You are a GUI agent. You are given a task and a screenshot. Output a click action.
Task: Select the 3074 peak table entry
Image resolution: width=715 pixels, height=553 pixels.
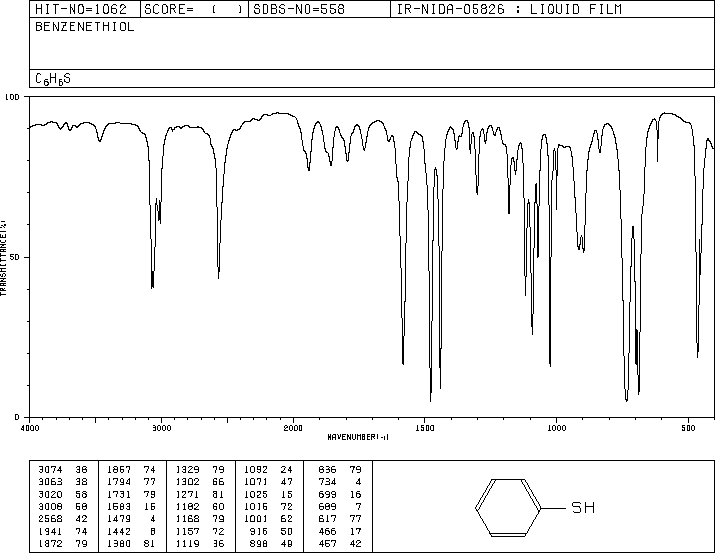pos(63,470)
